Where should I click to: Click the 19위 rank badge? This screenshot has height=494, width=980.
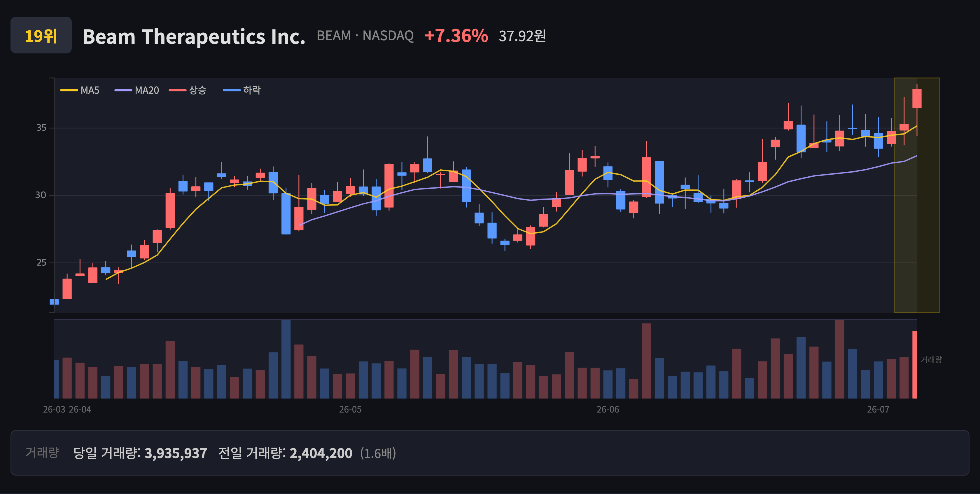point(41,35)
